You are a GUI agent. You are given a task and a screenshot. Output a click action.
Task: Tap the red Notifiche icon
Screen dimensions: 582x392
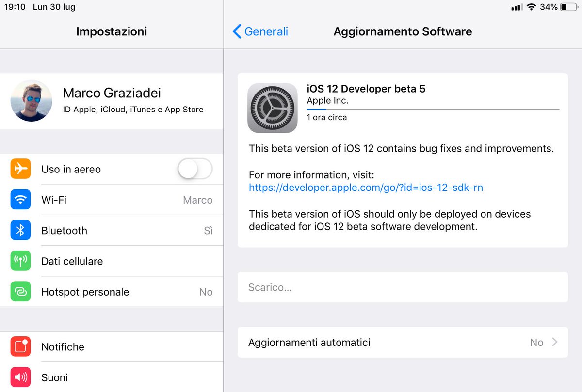coord(20,346)
